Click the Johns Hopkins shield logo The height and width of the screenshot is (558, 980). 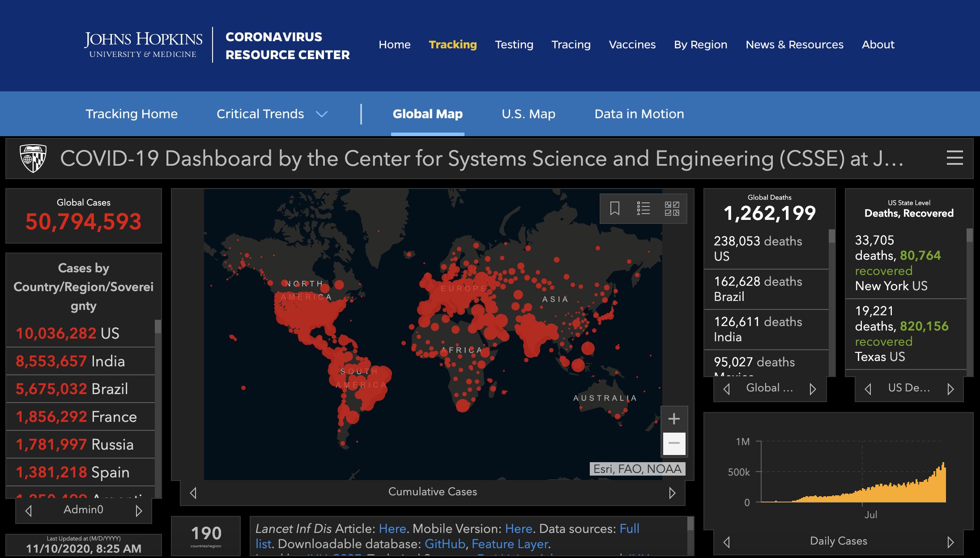point(33,158)
